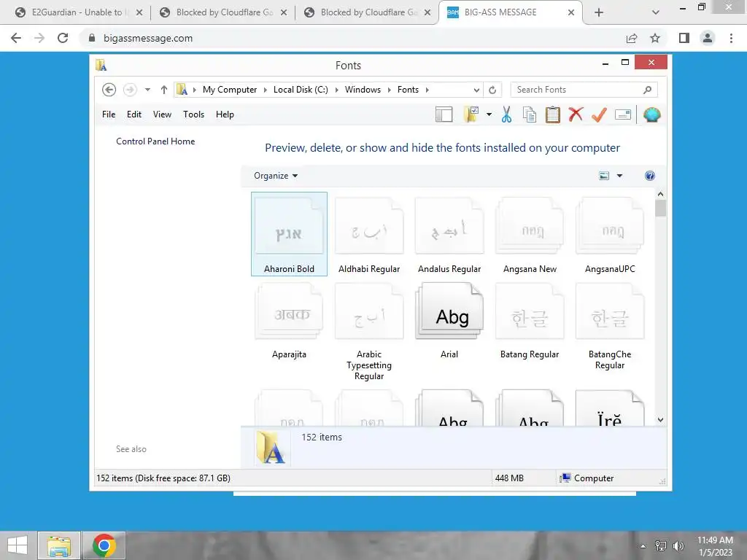Click the Up one level arrow

coord(164,90)
